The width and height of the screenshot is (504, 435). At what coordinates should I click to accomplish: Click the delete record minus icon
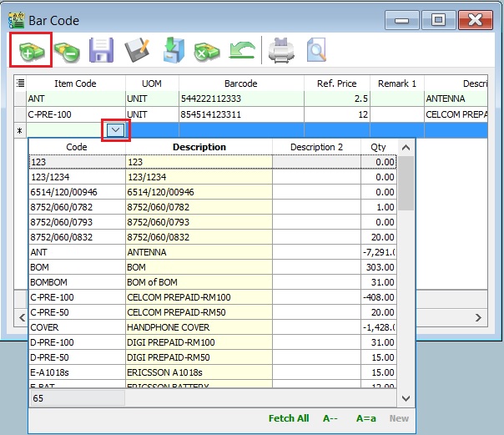click(65, 51)
